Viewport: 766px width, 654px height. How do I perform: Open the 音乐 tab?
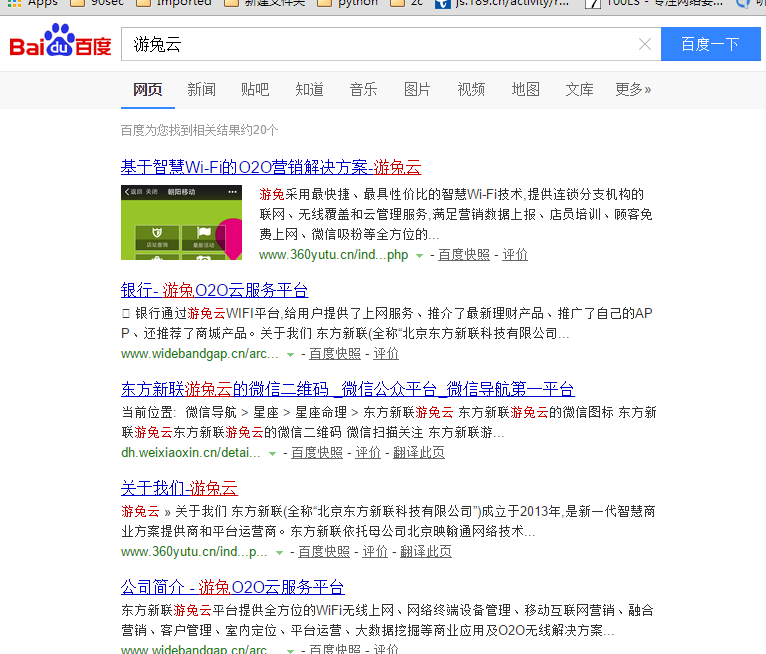(363, 89)
